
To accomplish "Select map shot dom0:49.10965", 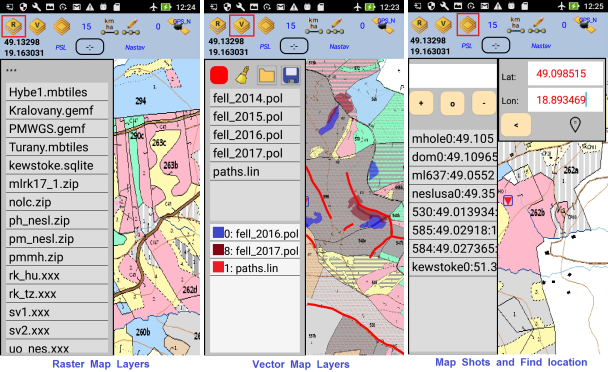I will (453, 157).
